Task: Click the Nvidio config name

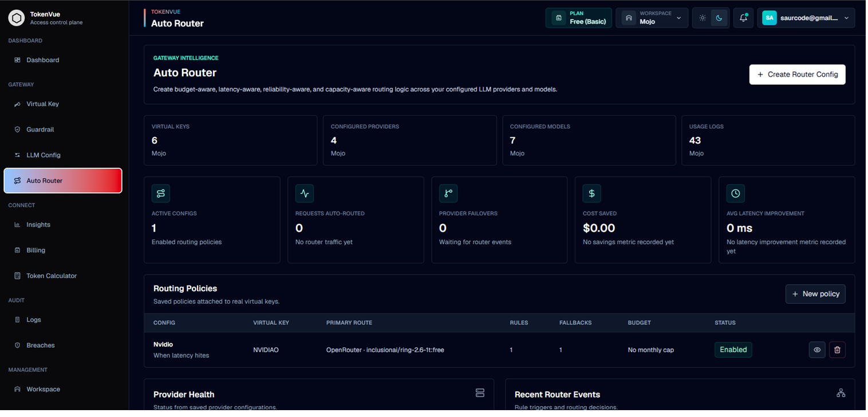Action: pyautogui.click(x=163, y=344)
